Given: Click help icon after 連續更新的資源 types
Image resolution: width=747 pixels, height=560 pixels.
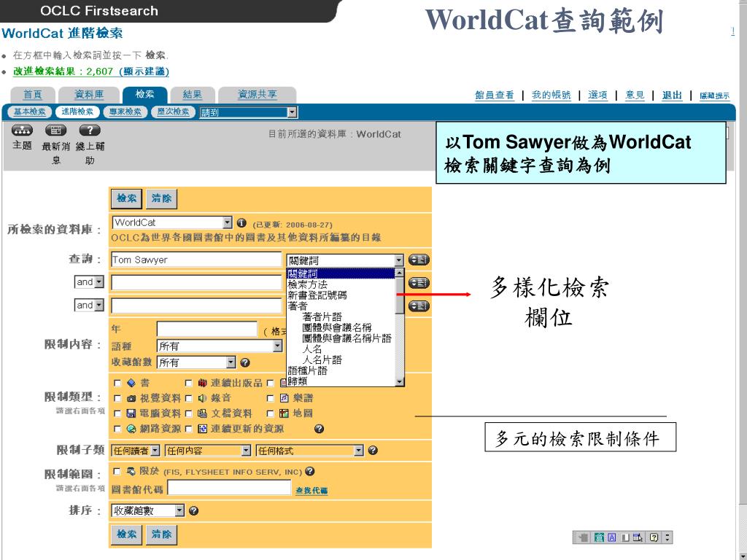Looking at the screenshot, I should (x=320, y=429).
